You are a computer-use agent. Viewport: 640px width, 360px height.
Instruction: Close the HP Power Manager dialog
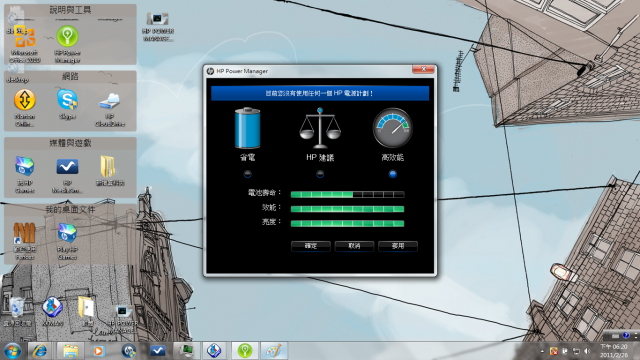coord(423,69)
